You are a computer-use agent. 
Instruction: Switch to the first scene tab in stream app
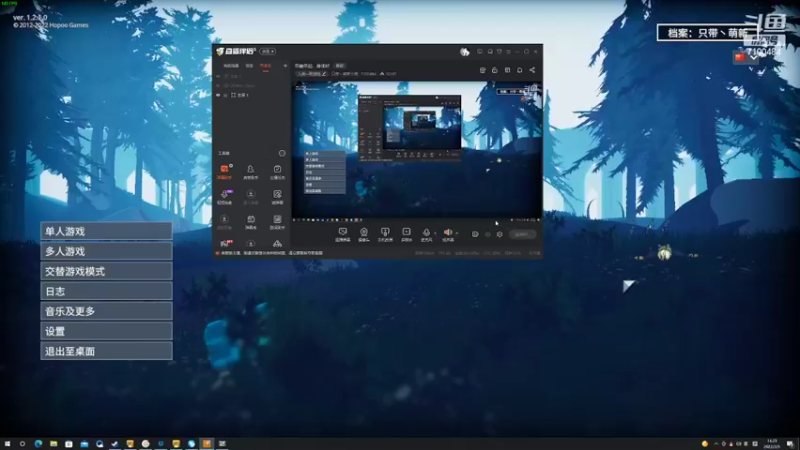pos(231,66)
